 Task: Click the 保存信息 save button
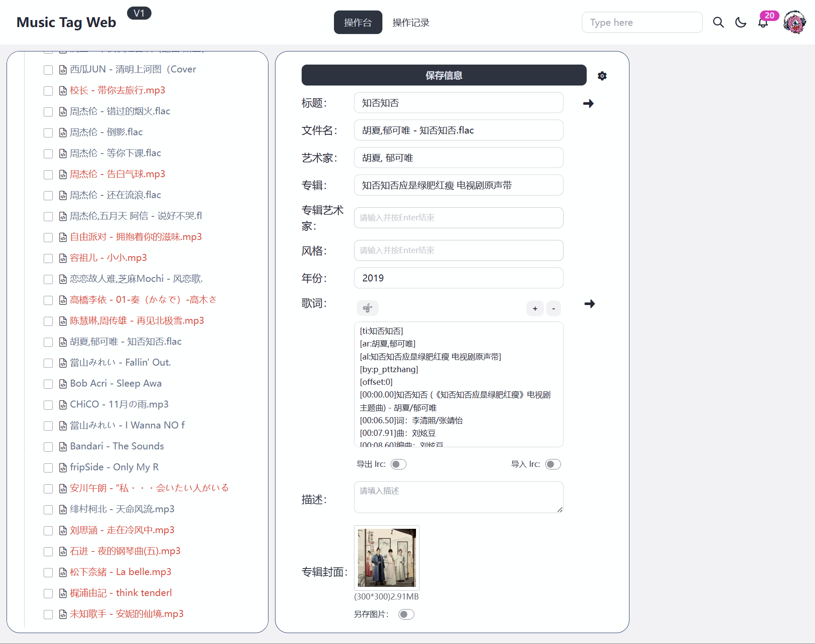click(444, 75)
